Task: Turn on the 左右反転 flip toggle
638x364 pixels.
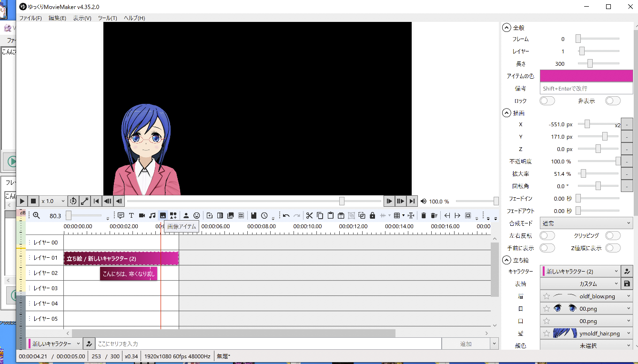Action: [x=547, y=236]
